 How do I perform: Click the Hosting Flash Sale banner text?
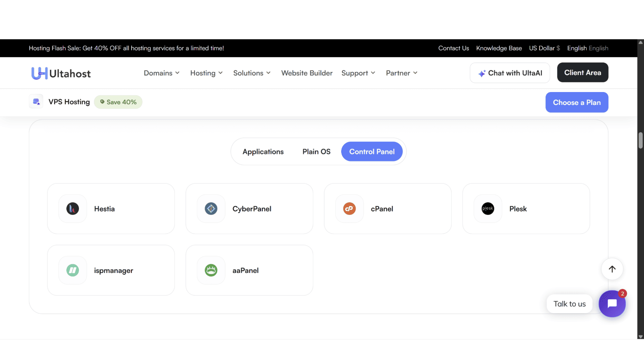point(126,48)
